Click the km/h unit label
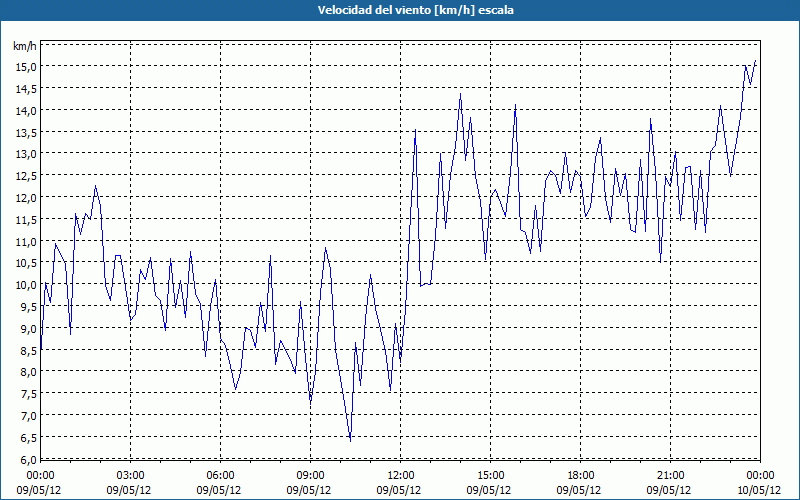The height and width of the screenshot is (500, 800). [25, 46]
